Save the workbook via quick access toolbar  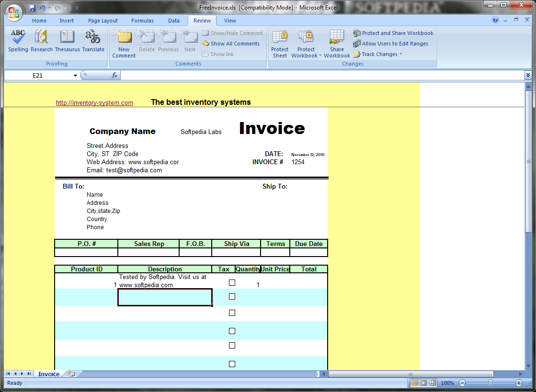pyautogui.click(x=32, y=8)
